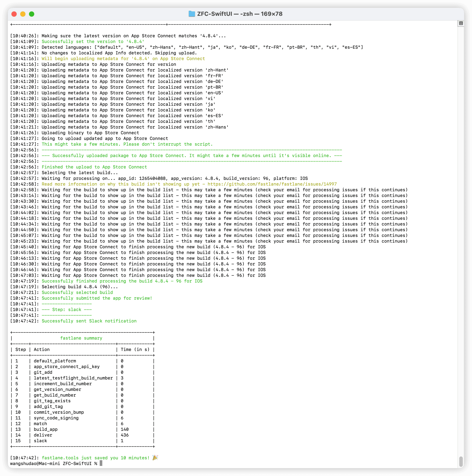Click the red close window button
This screenshot has width=472, height=476.
coord(14,14)
